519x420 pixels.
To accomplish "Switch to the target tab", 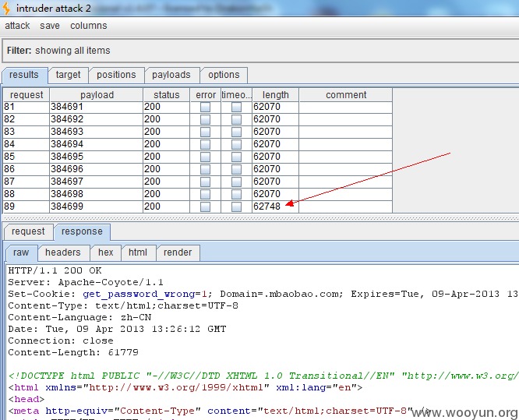I will (x=68, y=75).
